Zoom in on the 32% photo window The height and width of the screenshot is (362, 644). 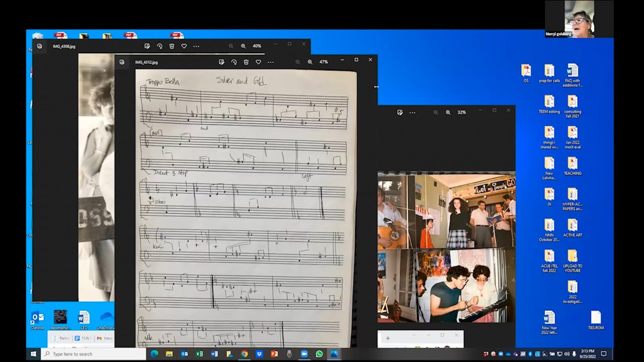448,112
